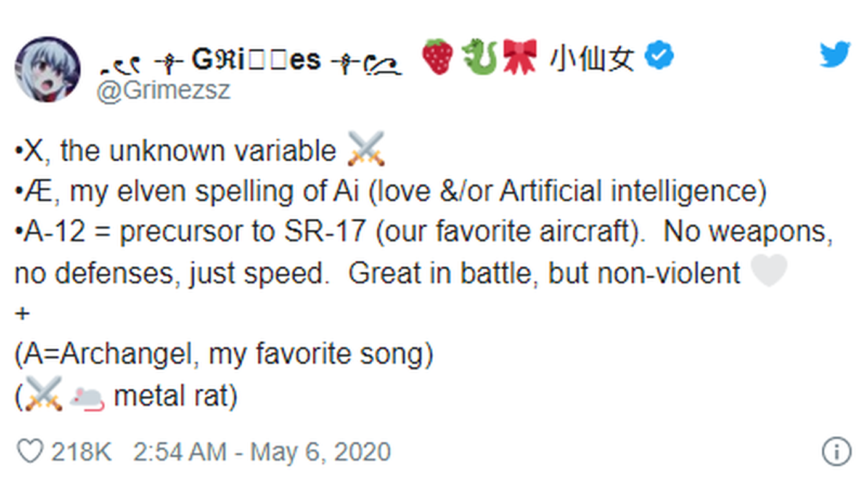Click the red ribbon bow emoji
Image resolution: width=868 pixels, height=488 pixels.
click(520, 57)
